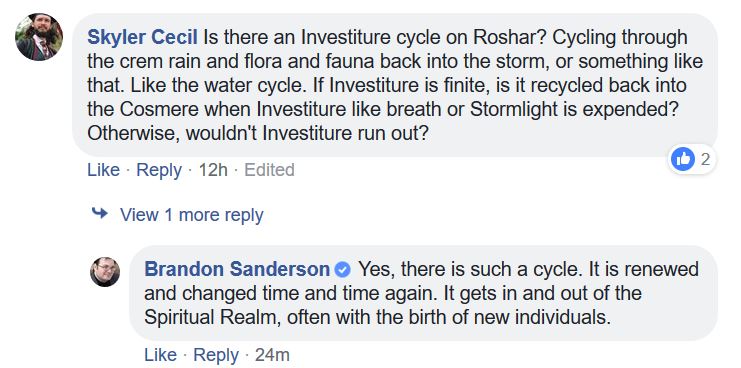Click the Brandon Sanderson name link

coord(237,269)
